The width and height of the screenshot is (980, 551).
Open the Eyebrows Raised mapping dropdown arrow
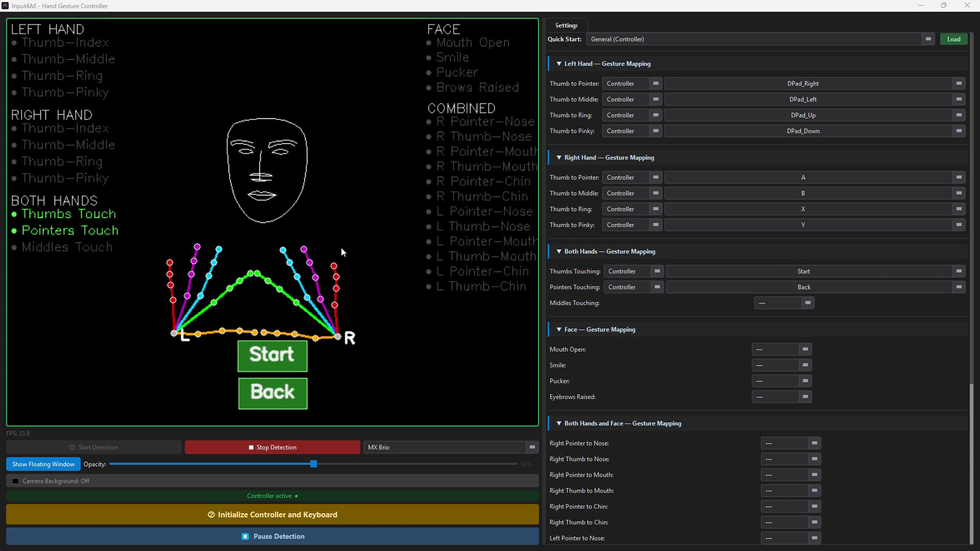tap(805, 397)
